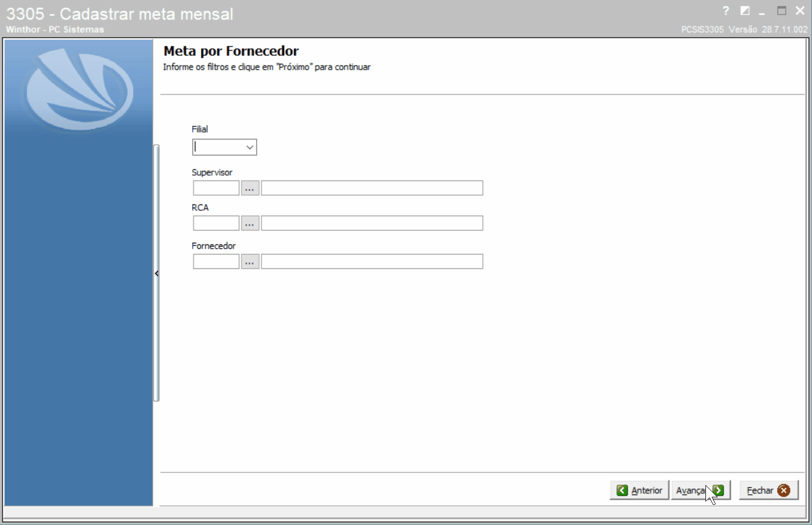This screenshot has height=525, width=812.
Task: Collapse the left sidebar panel arrow
Action: click(x=157, y=273)
